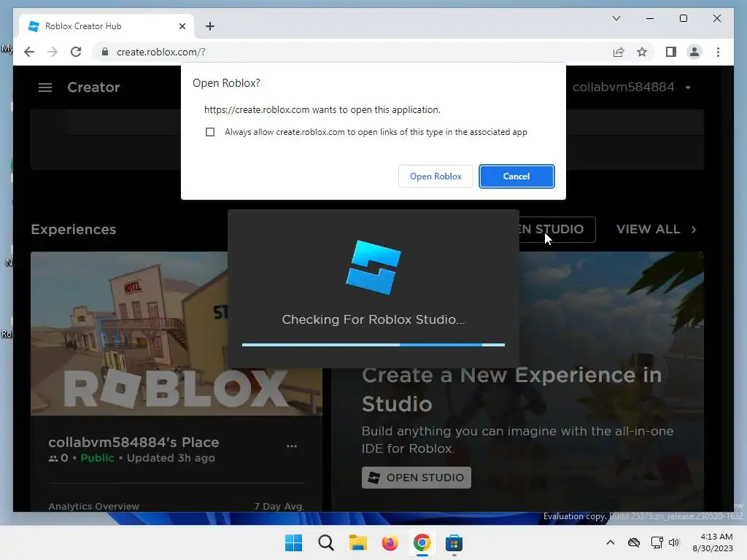Click the cloud sync tray icon
Image resolution: width=747 pixels, height=560 pixels.
(634, 542)
